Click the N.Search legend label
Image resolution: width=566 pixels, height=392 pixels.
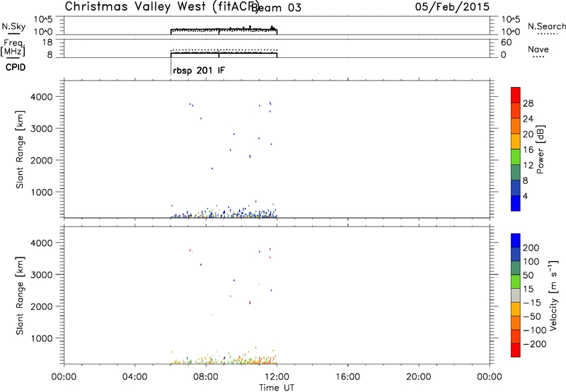click(x=546, y=26)
